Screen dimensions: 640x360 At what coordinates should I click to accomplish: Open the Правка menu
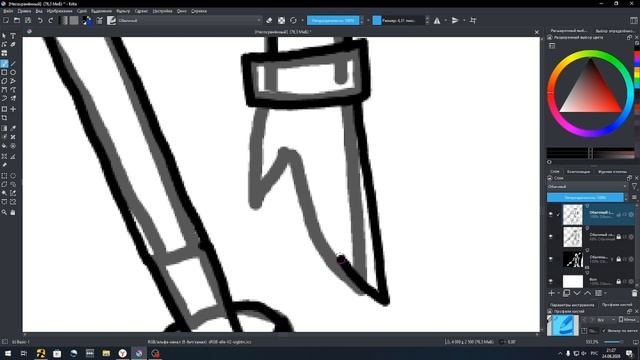24,11
